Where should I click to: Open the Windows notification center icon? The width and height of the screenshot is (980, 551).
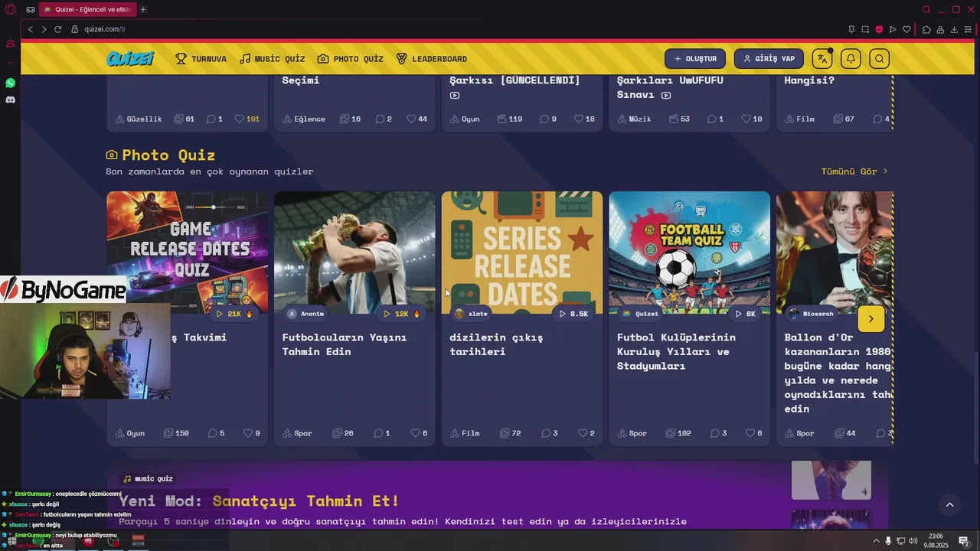pos(965,541)
